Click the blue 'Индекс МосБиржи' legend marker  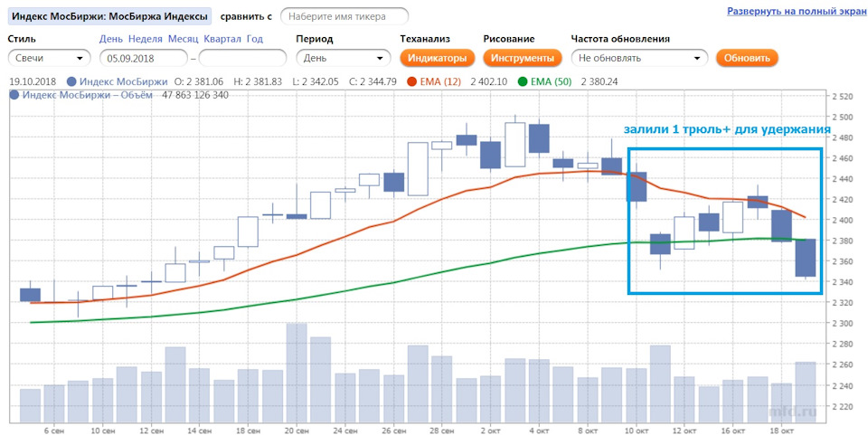pyautogui.click(x=72, y=82)
